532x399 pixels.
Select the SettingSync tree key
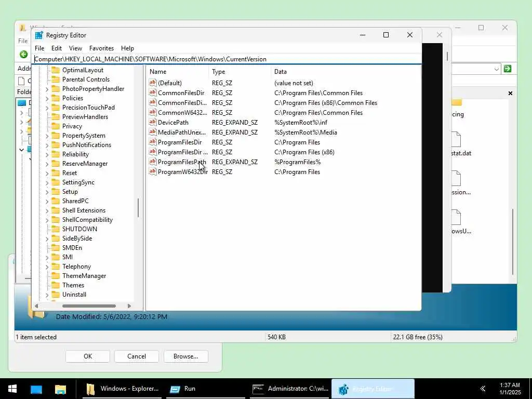pos(78,182)
